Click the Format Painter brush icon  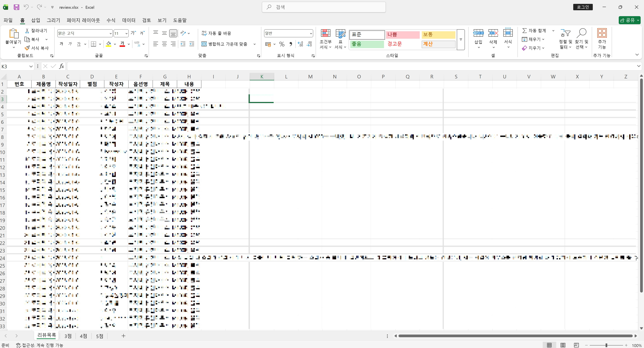[x=27, y=48]
